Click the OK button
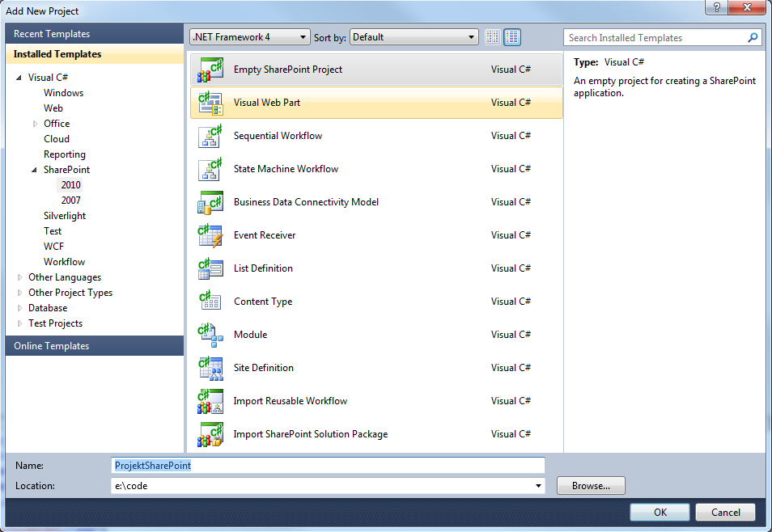Image resolution: width=772 pixels, height=532 pixels. point(660,513)
